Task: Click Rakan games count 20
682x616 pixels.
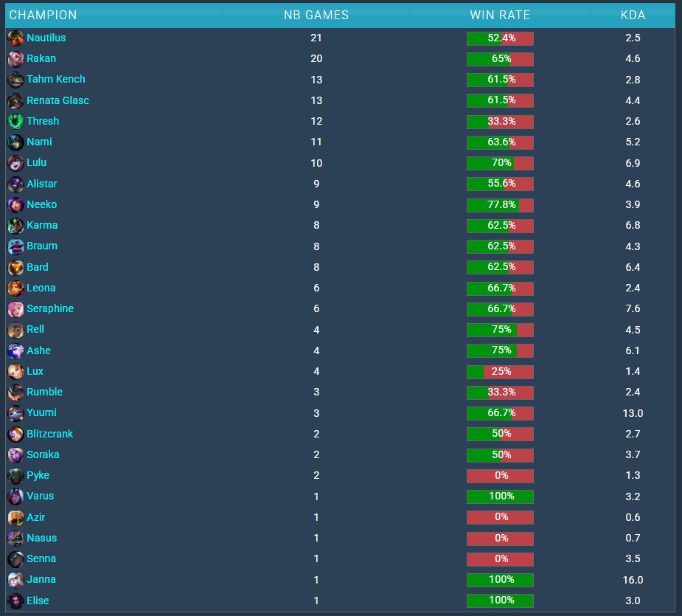Action: point(316,58)
